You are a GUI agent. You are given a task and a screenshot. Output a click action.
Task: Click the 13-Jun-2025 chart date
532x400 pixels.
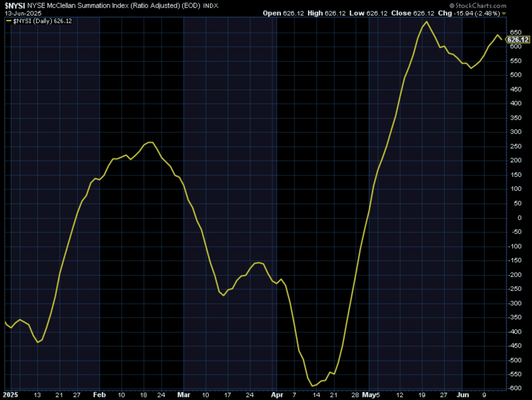click(x=23, y=13)
